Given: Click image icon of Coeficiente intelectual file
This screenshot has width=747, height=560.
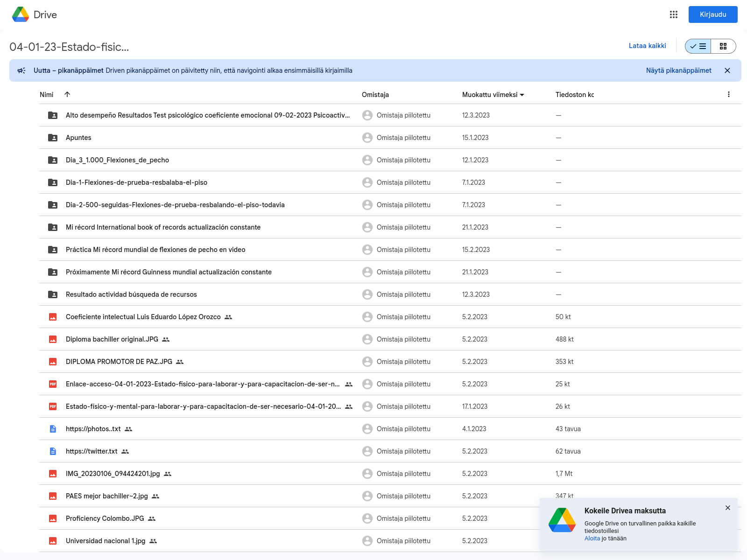Looking at the screenshot, I should click(x=53, y=317).
